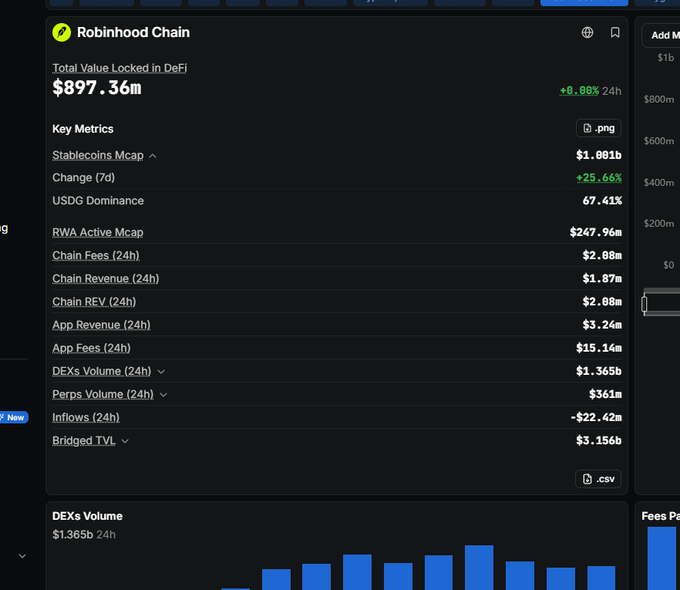Click the $247.96m RWA value
The width and height of the screenshot is (680, 590).
pos(595,233)
